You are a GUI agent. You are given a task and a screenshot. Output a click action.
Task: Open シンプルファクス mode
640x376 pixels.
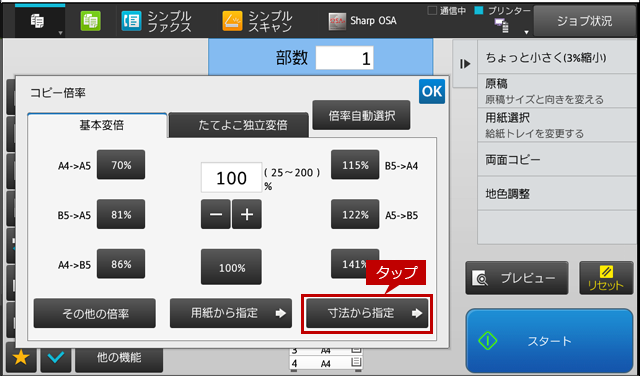[x=156, y=21]
